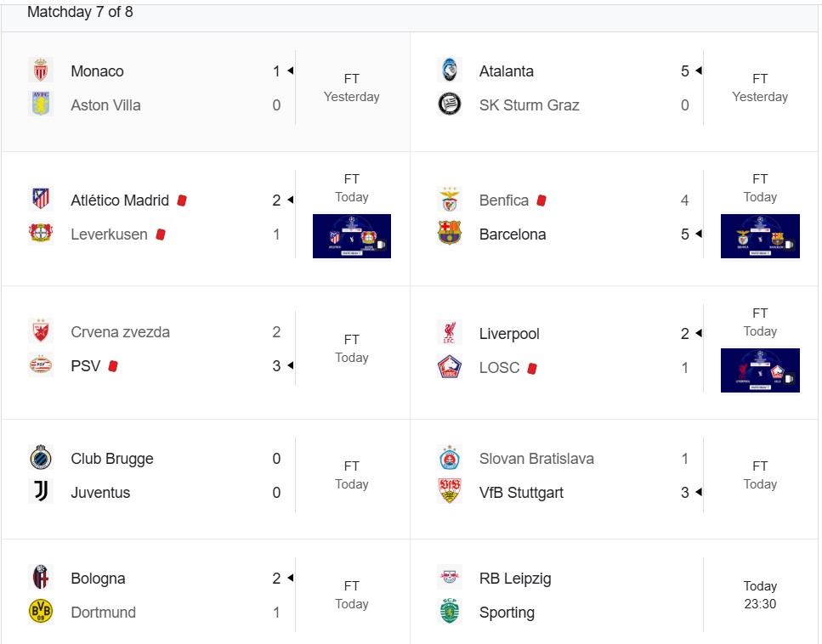822x644 pixels.
Task: Click the Slovan Bratislava team name
Action: pos(536,459)
